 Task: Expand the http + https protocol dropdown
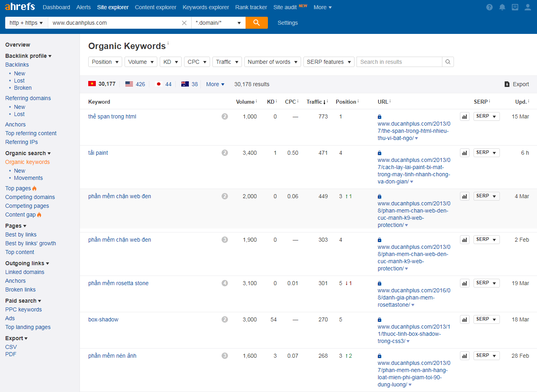coord(26,23)
